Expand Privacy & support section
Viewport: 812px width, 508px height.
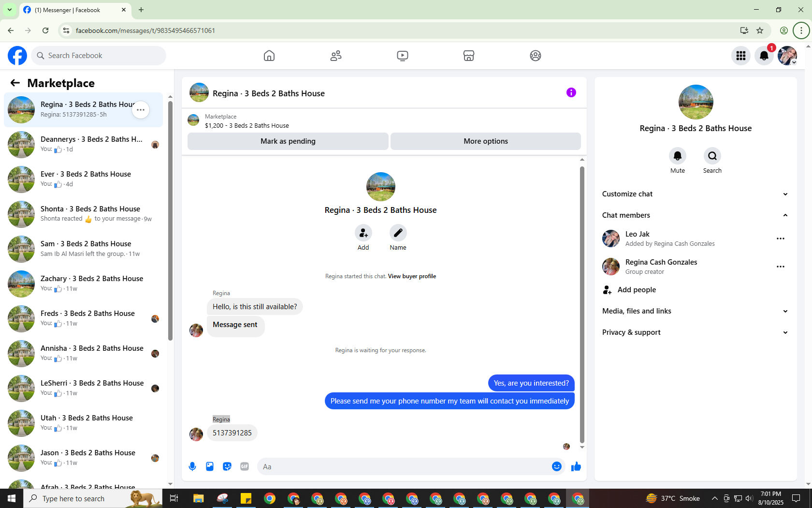696,332
